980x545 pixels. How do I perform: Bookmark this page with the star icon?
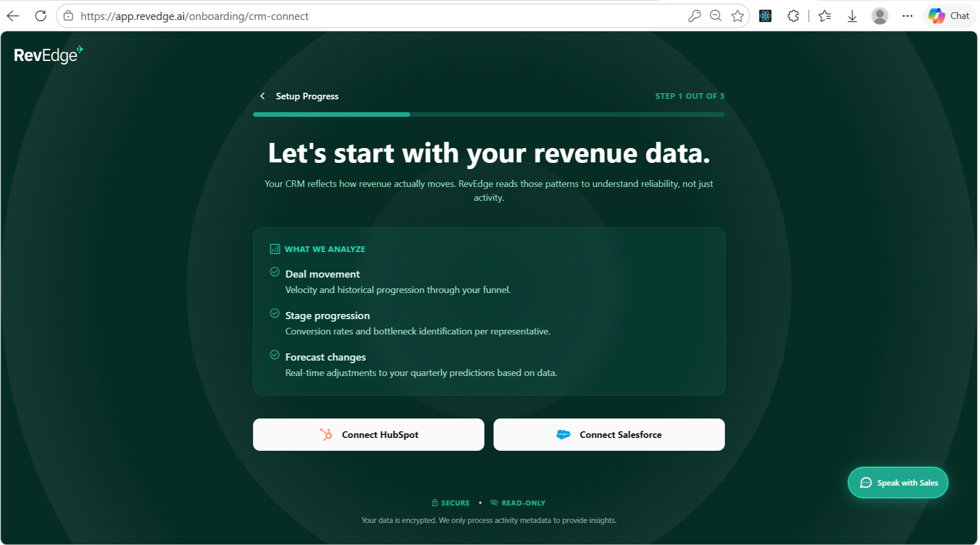pos(737,16)
